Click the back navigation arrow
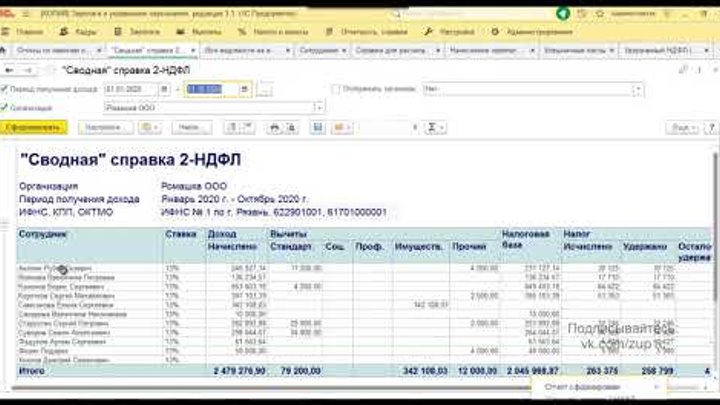The height and width of the screenshot is (405, 720). [x=10, y=70]
